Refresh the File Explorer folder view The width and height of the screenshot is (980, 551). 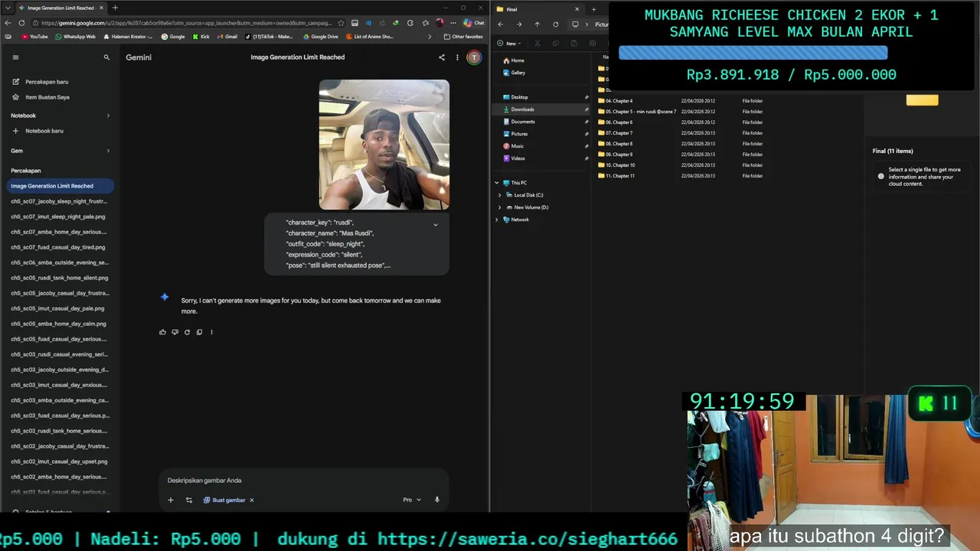tap(555, 24)
